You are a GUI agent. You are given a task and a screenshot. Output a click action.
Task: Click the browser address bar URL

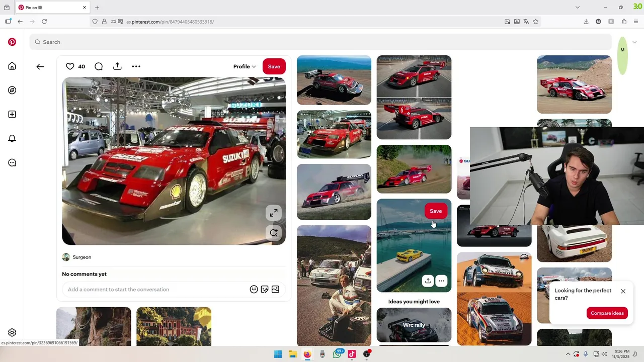coord(170,22)
